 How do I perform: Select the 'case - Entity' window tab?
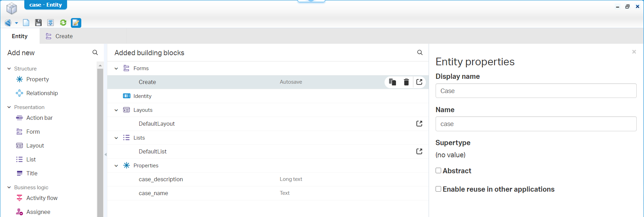[x=46, y=5]
